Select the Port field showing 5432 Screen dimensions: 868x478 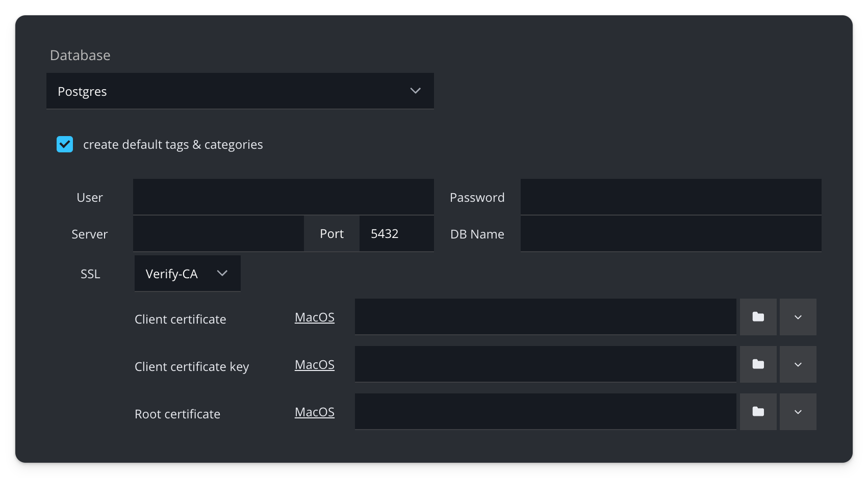tap(396, 233)
